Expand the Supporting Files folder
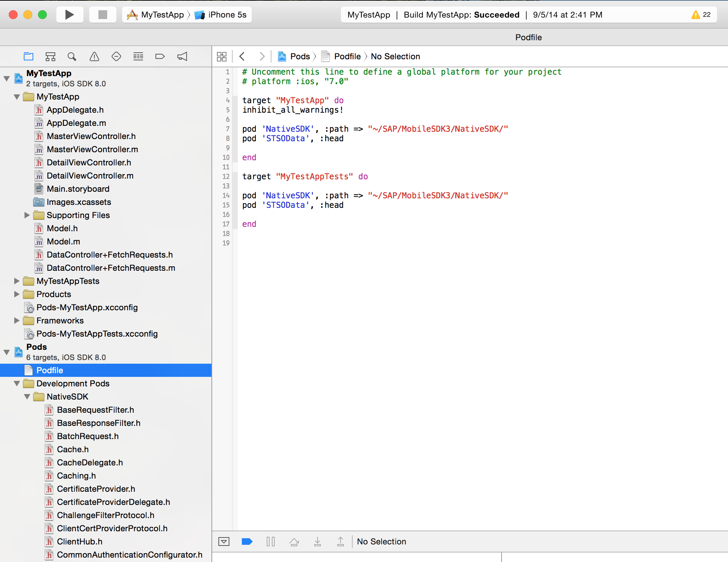 pos(27,215)
